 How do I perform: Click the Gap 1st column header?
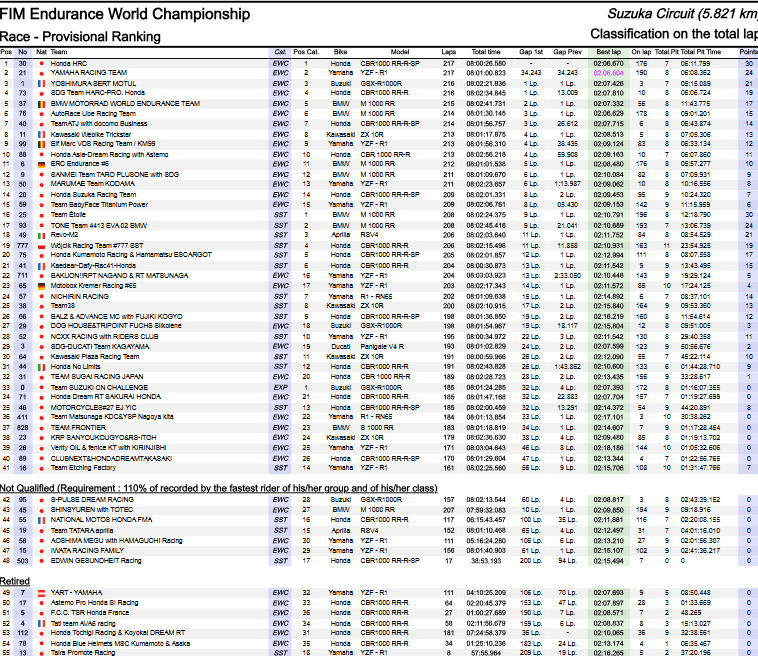pyautogui.click(x=531, y=52)
